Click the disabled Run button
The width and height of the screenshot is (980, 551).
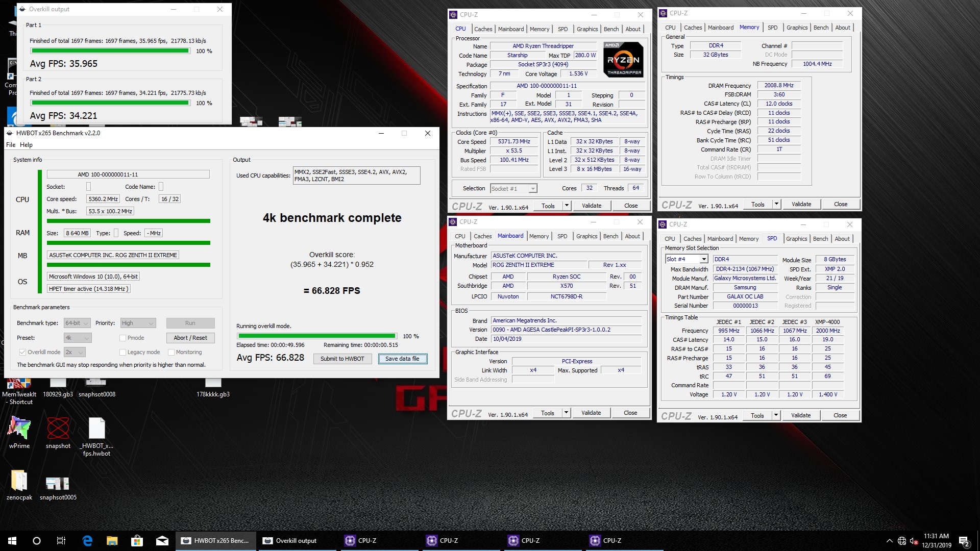click(x=190, y=323)
